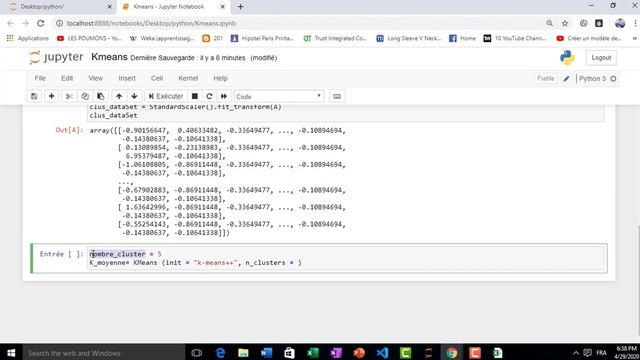Viewport: 640px width, 360px height.
Task: Select the Out[4] output prompt area
Action: pos(69,130)
